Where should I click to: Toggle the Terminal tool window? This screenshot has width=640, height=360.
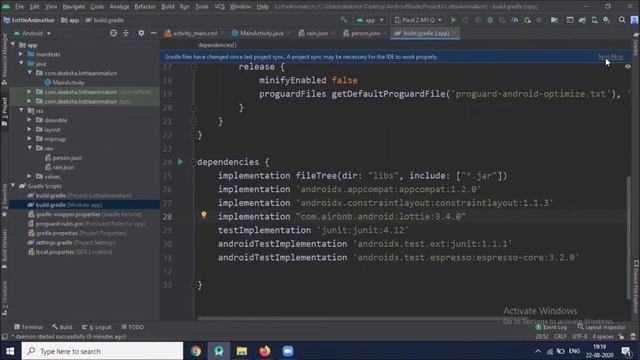click(x=28, y=327)
